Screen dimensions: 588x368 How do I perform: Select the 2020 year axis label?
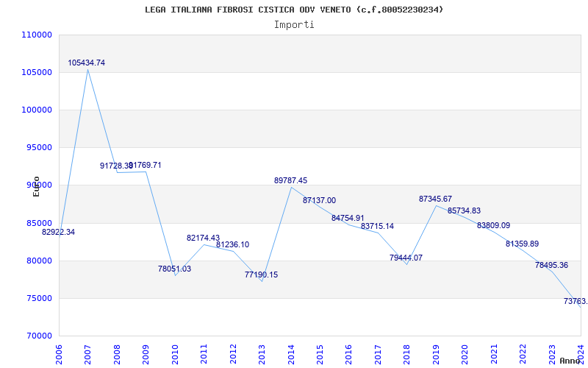coord(465,353)
